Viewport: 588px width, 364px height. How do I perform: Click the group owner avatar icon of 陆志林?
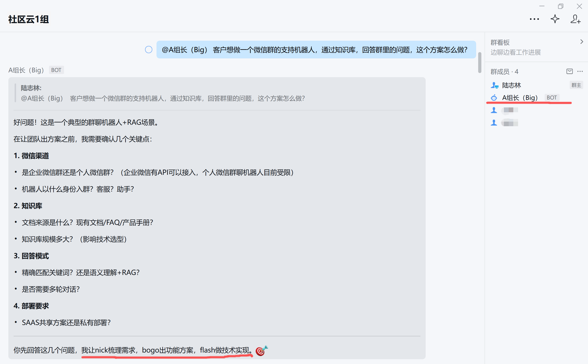(x=494, y=85)
